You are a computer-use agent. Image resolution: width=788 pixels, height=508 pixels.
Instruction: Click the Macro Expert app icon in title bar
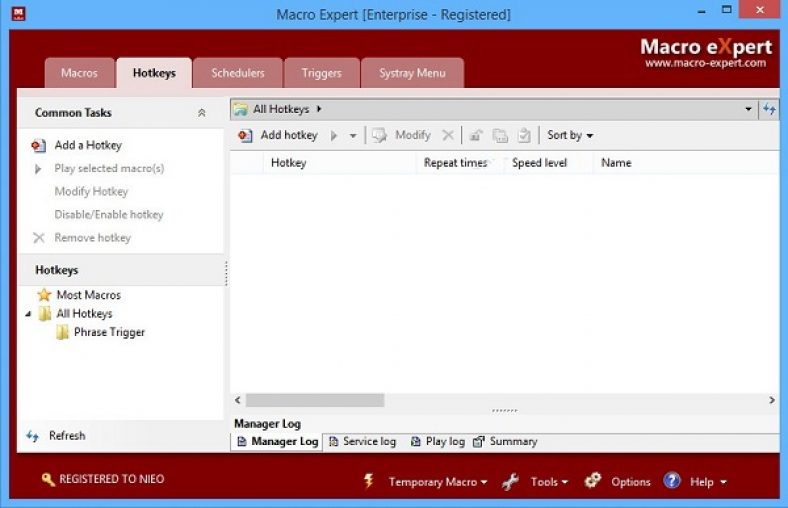pyautogui.click(x=19, y=14)
